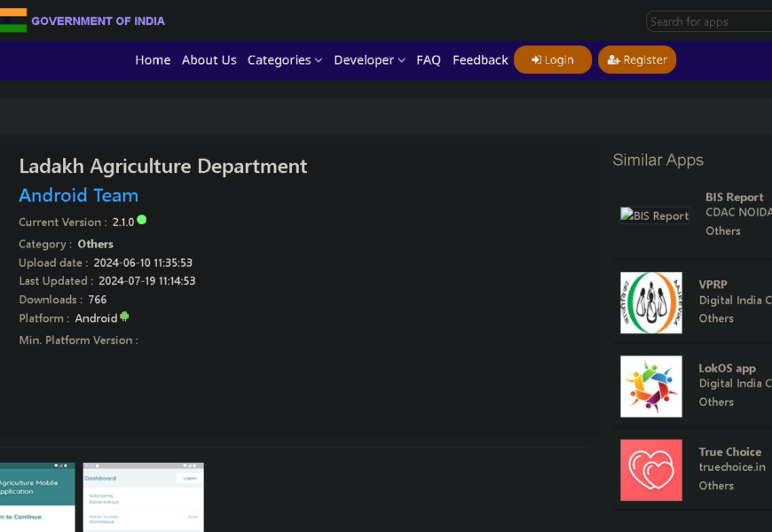The height and width of the screenshot is (532, 772).
Task: Expand the Developer dropdown menu
Action: pos(369,60)
